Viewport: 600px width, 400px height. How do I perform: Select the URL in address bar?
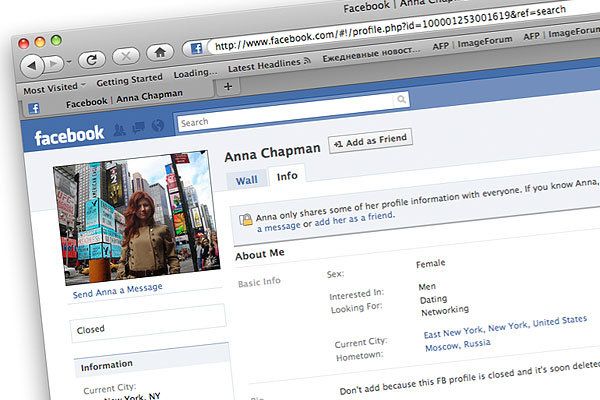coord(390,28)
